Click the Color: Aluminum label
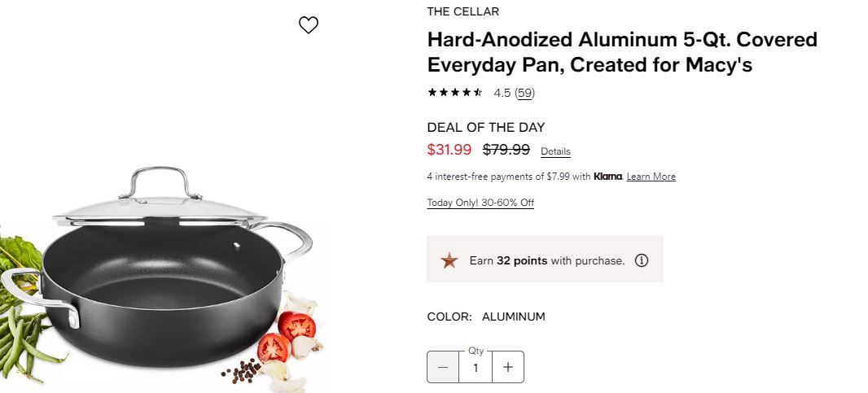 pos(486,317)
